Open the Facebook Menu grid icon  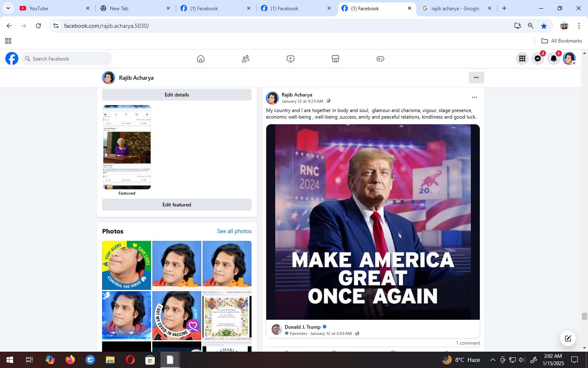point(522,58)
